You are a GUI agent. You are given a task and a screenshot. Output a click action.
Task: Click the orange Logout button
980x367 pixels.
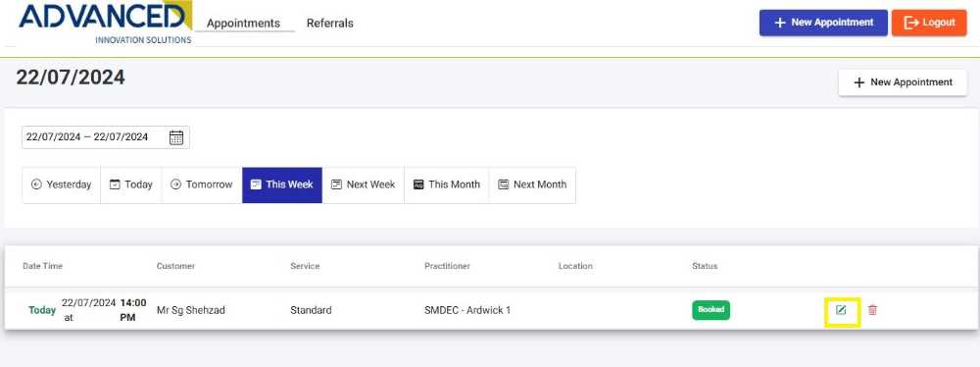click(929, 23)
